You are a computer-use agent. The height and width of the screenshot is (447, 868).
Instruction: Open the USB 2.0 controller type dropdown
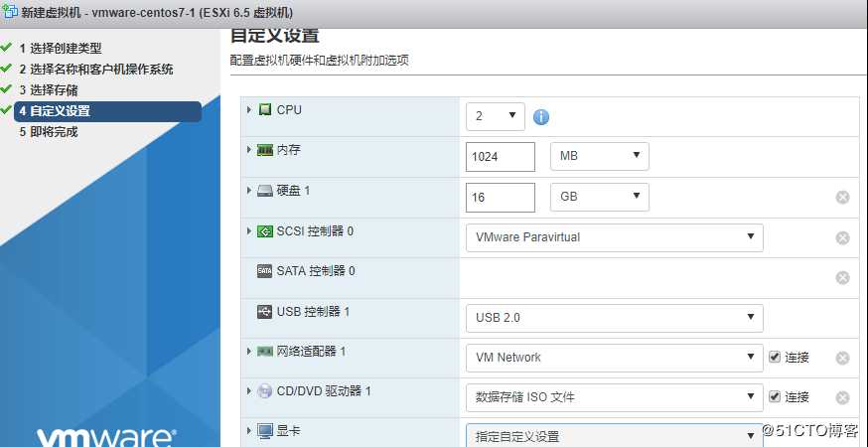pos(615,318)
